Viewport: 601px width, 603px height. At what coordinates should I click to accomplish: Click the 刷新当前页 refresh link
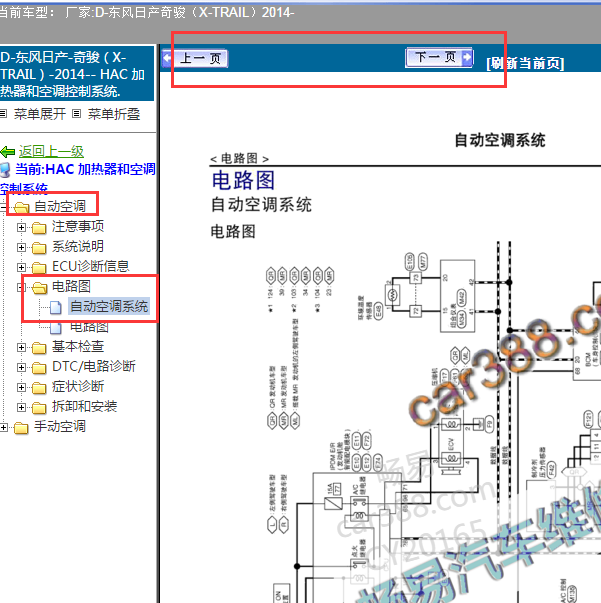(525, 63)
